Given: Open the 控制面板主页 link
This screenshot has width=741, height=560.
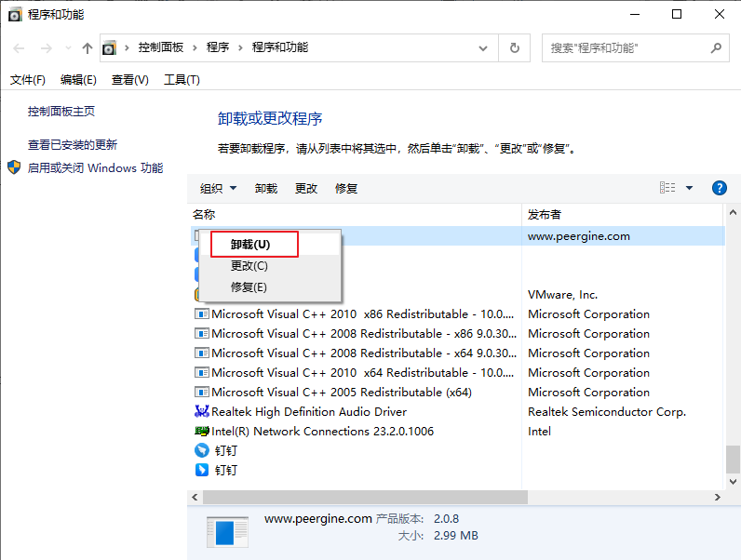Looking at the screenshot, I should (61, 112).
